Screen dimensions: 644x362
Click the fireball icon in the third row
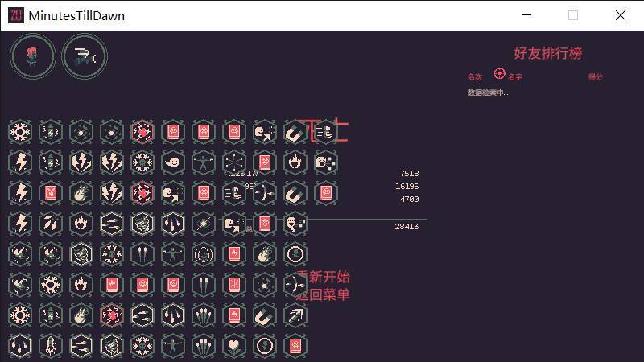(81, 193)
